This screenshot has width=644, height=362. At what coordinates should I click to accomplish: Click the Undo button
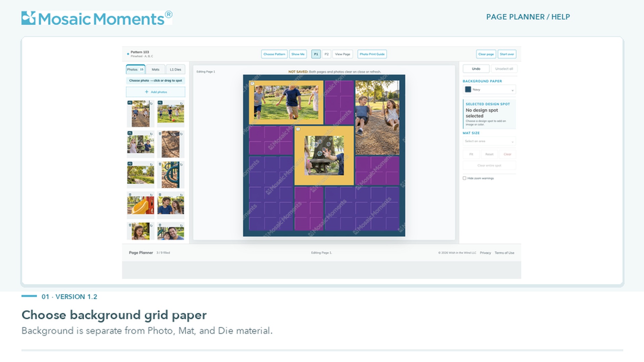[476, 69]
